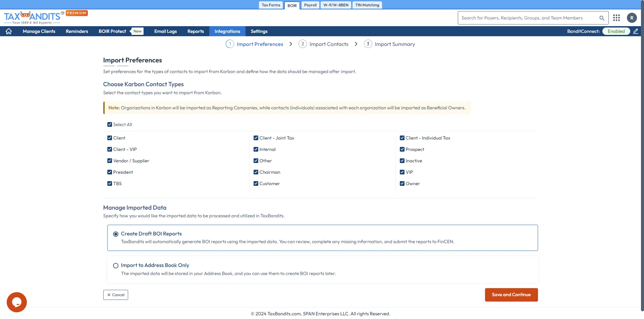Uncheck Client - VIP checkbox
Viewport: 644px width, 319px height.
110,149
